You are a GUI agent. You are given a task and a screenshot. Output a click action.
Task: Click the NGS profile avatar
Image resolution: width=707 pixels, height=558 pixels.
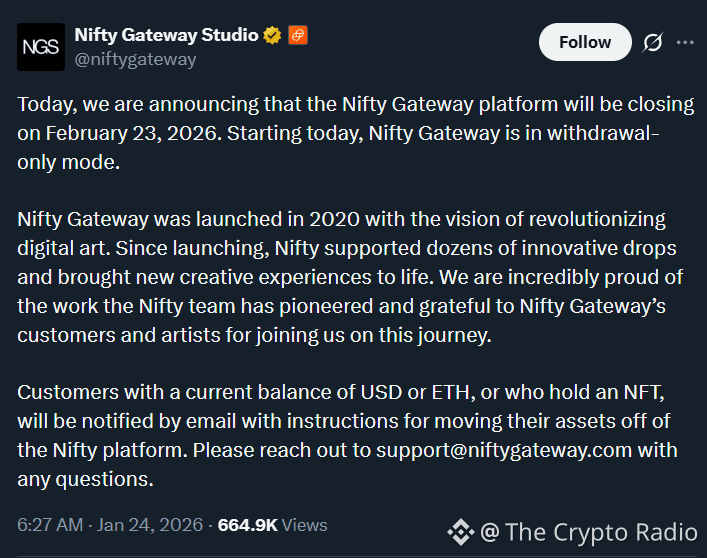point(41,47)
